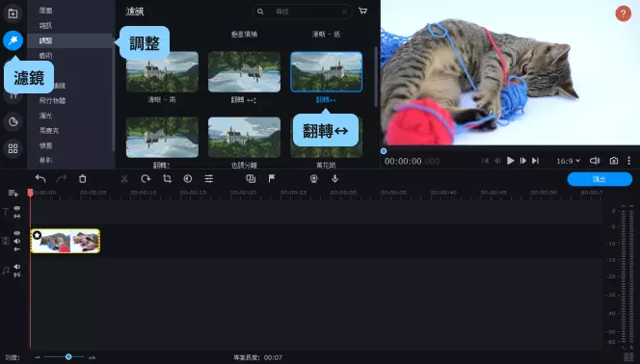Mute the audio track speaker icon
640x364 pixels.
17,267
